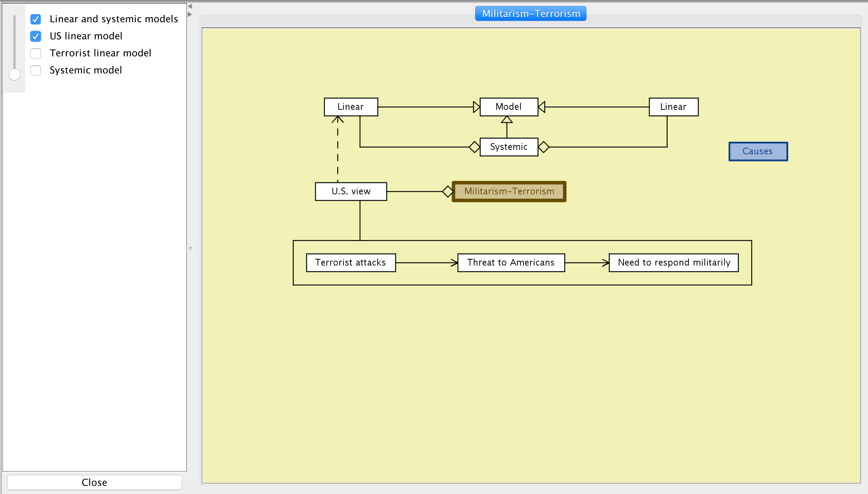Click the Model node in diagram
Viewport: 868px width, 494px height.
[509, 107]
